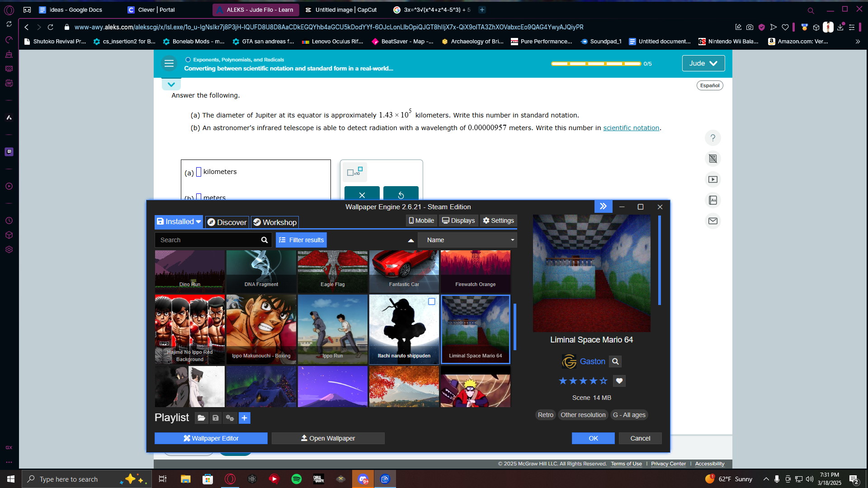The width and height of the screenshot is (868, 488).
Task: Open the ALEKS calculator icon
Action: [x=713, y=159]
